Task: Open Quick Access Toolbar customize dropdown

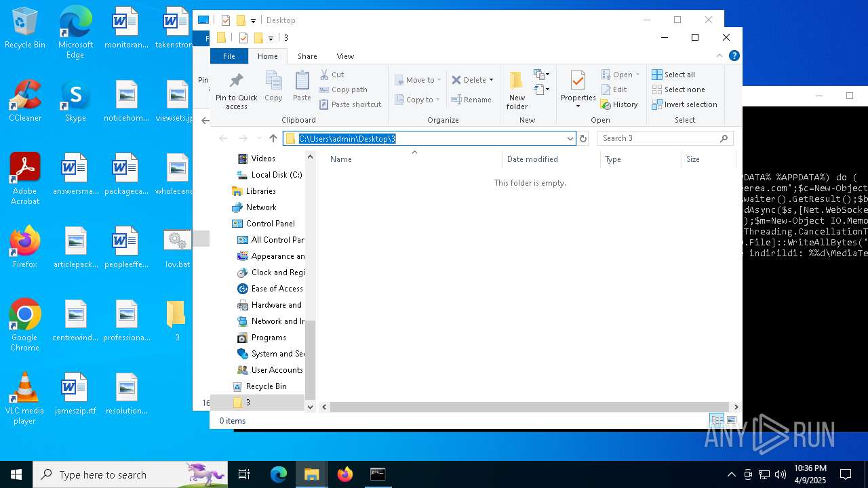Action: click(x=270, y=38)
